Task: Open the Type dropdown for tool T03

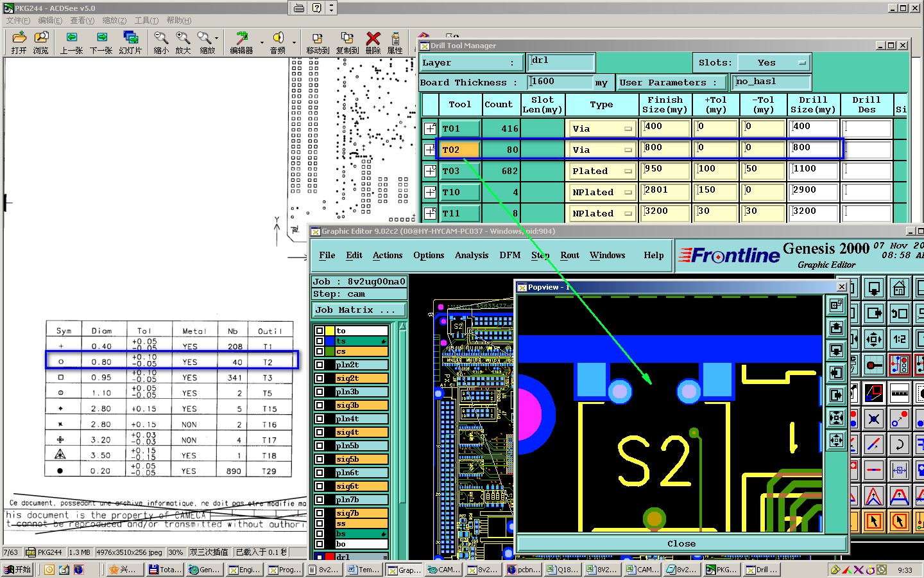Action: click(628, 171)
